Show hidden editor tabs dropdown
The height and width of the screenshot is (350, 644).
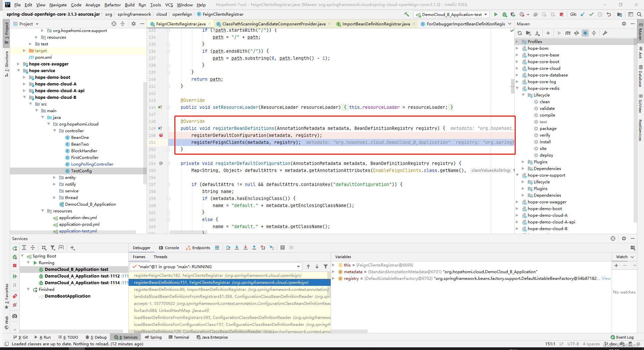pos(510,24)
